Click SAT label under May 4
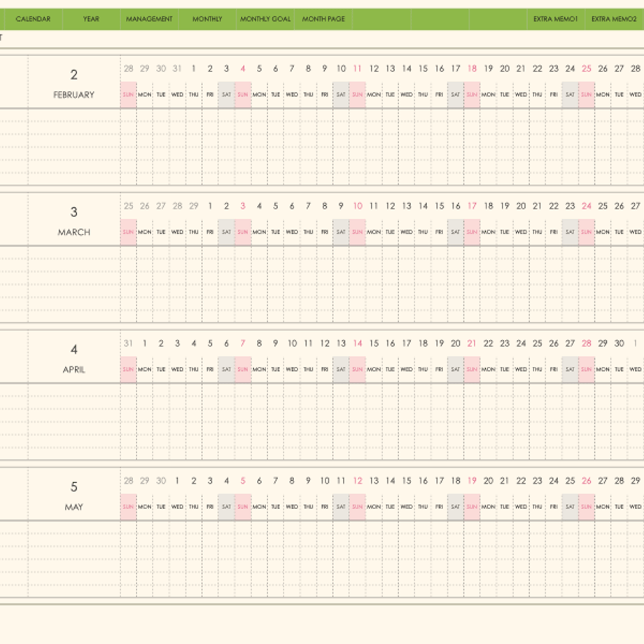The height and width of the screenshot is (644, 644). 226,507
